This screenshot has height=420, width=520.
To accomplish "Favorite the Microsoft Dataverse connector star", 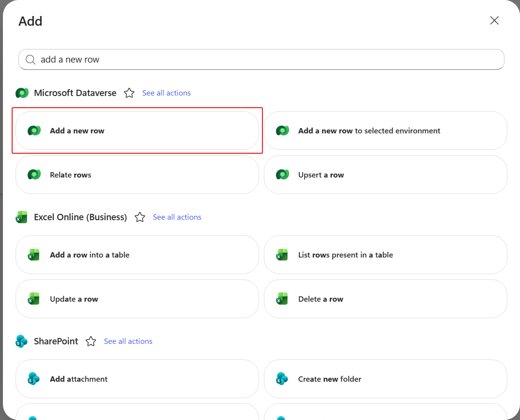I will coord(129,93).
